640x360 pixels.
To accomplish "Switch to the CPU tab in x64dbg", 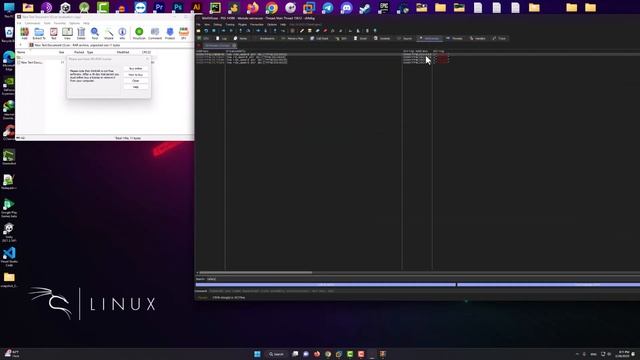I will [203, 38].
